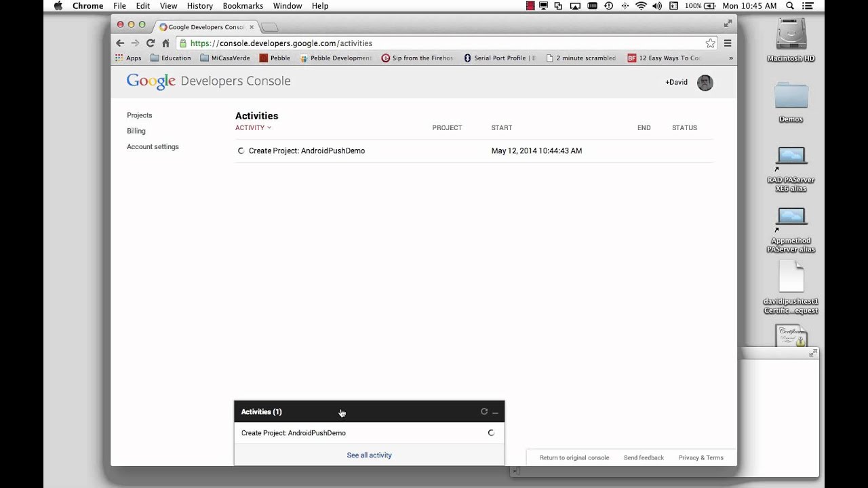
Task: Open the AirPlay display menu
Action: (575, 5)
